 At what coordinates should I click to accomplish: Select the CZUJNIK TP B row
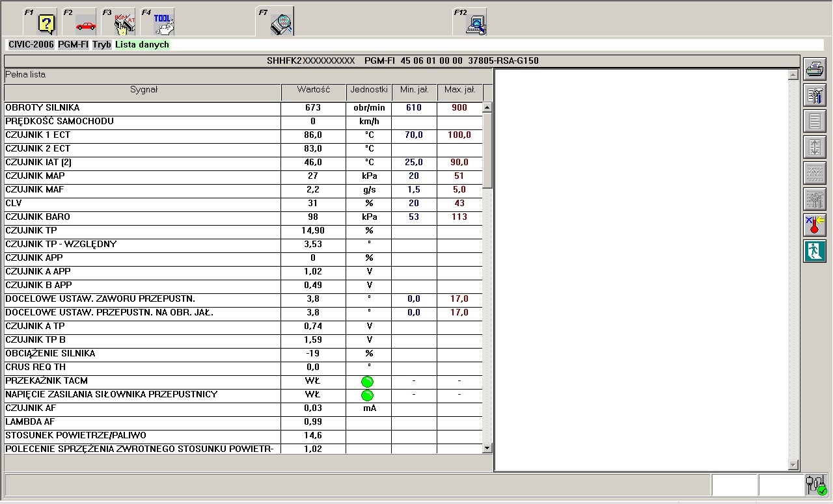[x=243, y=340]
